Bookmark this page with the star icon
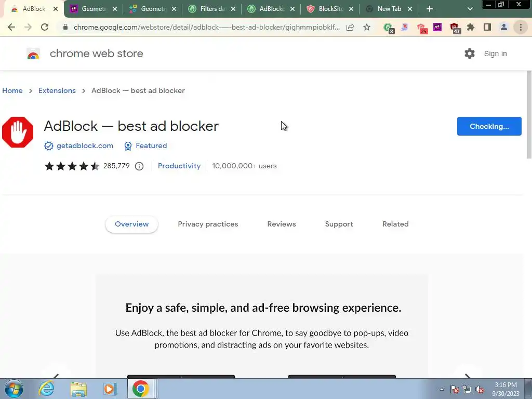532x399 pixels. (367, 27)
